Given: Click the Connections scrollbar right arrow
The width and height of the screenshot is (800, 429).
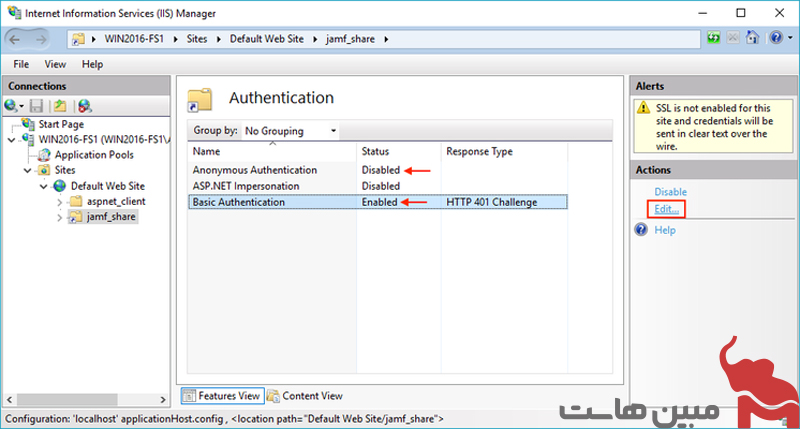Looking at the screenshot, I should click(163, 399).
